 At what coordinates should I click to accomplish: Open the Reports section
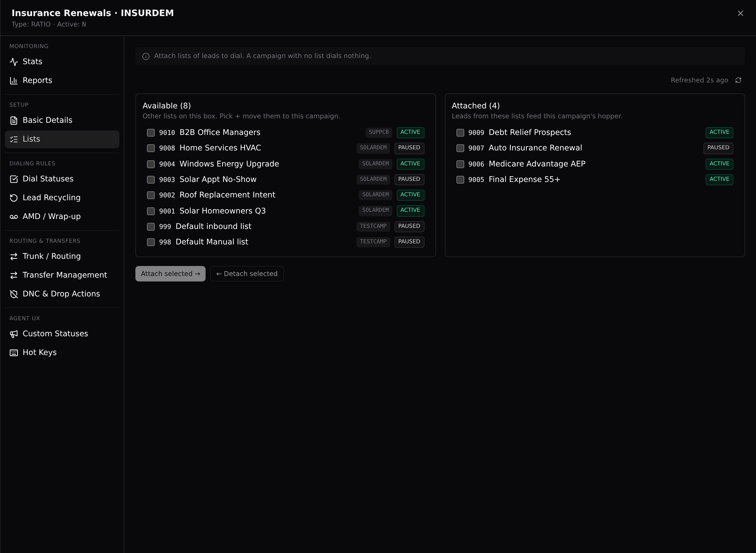[62, 81]
